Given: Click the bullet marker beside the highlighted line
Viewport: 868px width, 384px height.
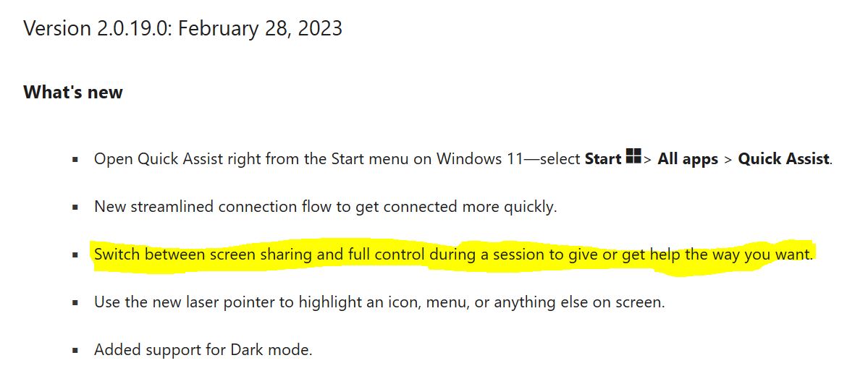Looking at the screenshot, I should coord(75,255).
